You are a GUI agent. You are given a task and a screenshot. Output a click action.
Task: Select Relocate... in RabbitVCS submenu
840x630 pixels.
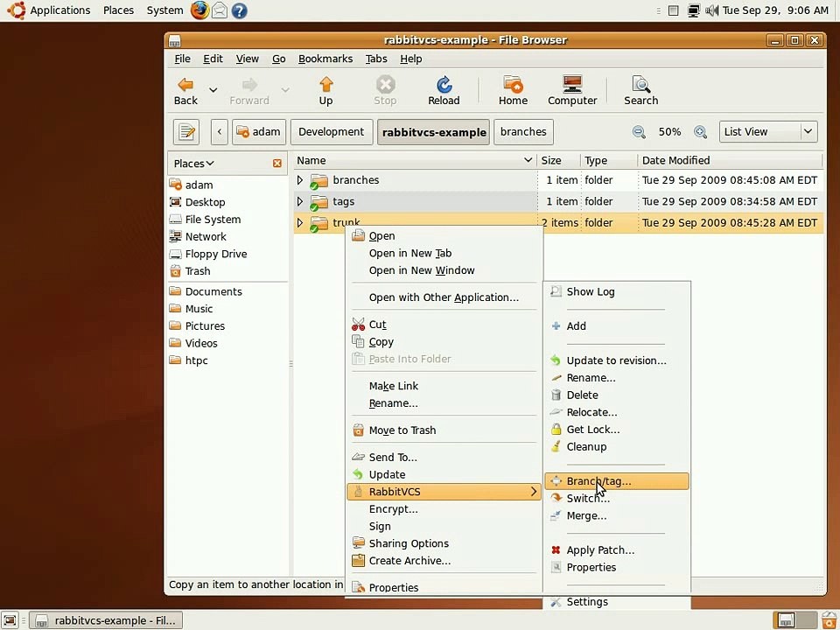(x=617, y=412)
